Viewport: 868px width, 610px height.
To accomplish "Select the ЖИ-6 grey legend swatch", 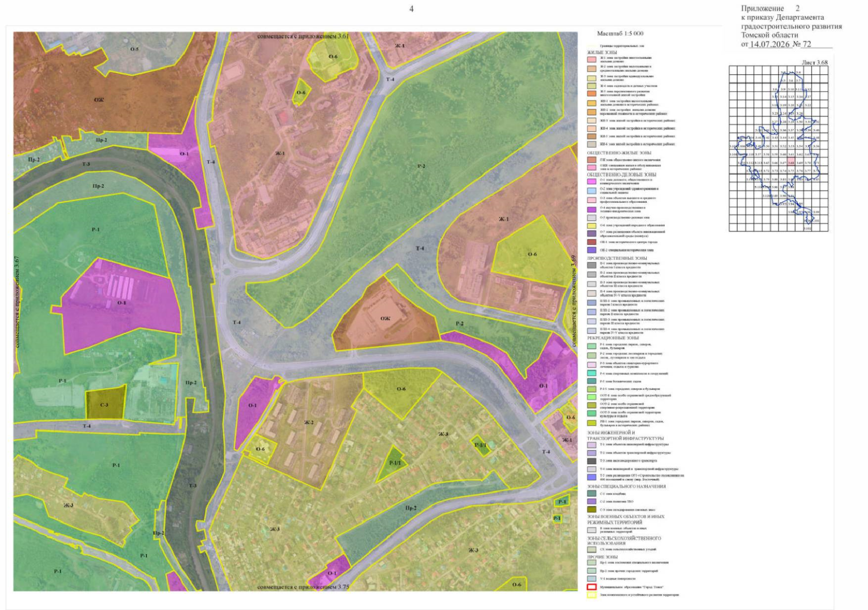I will (x=591, y=144).
